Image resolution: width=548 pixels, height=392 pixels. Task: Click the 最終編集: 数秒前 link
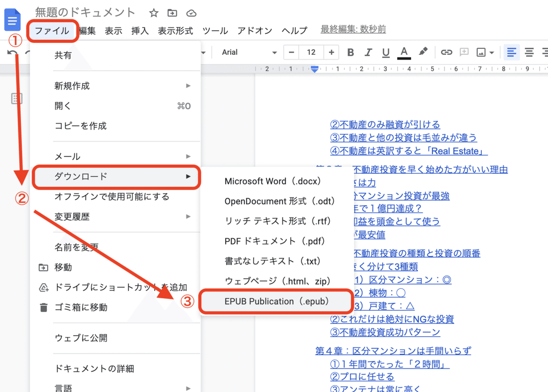(353, 30)
